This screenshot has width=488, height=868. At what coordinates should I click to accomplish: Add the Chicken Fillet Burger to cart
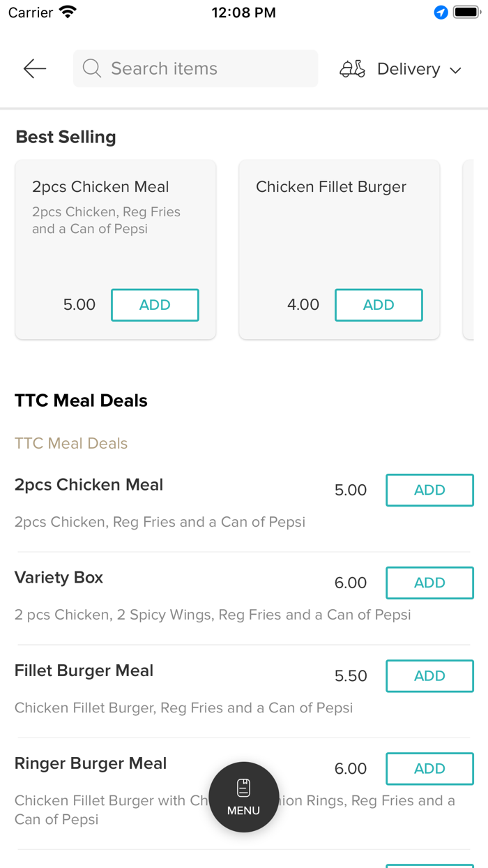point(379,305)
